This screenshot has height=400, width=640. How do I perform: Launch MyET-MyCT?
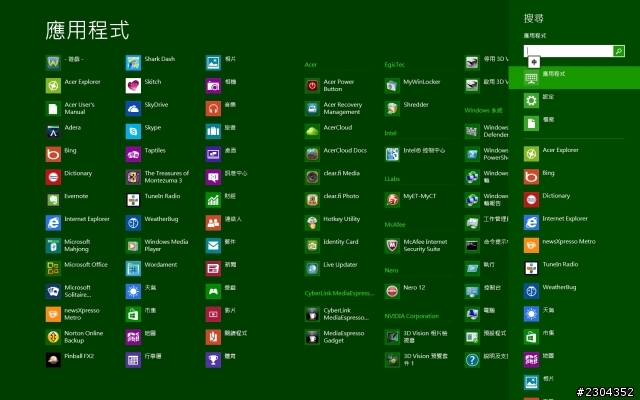coord(411,200)
